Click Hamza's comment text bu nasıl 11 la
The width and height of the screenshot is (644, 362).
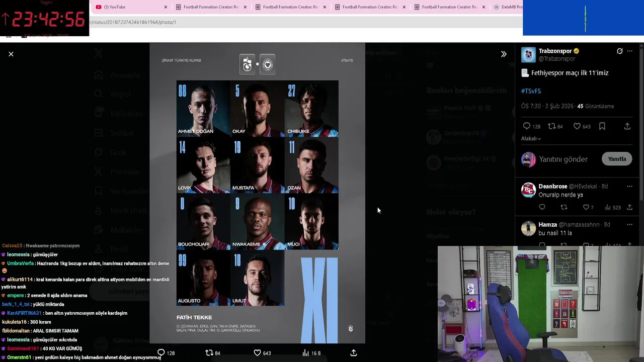point(555,233)
